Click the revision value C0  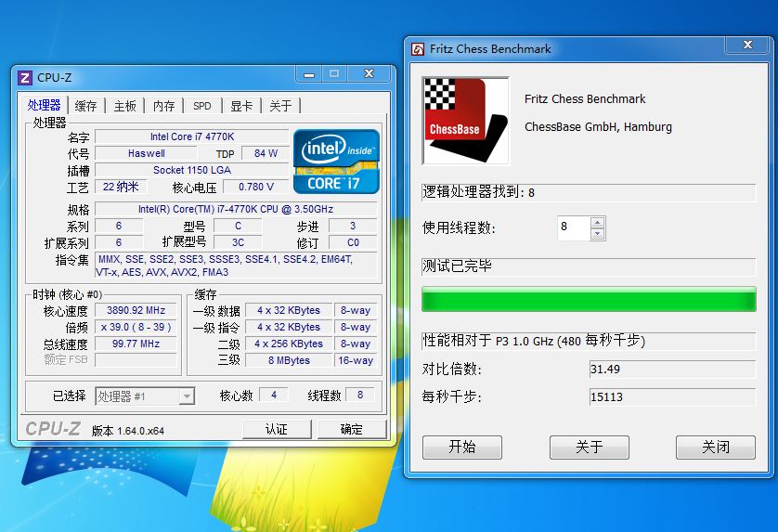(x=353, y=242)
